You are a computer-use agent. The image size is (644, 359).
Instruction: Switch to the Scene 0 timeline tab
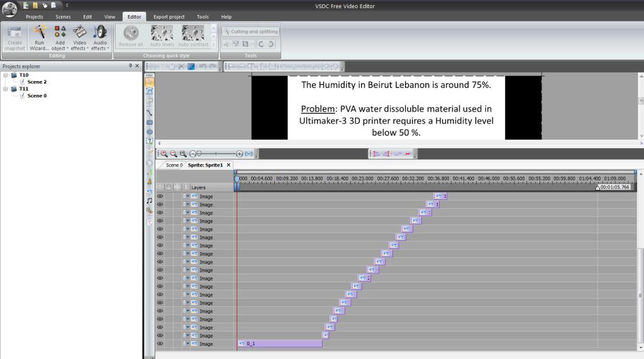pos(174,165)
